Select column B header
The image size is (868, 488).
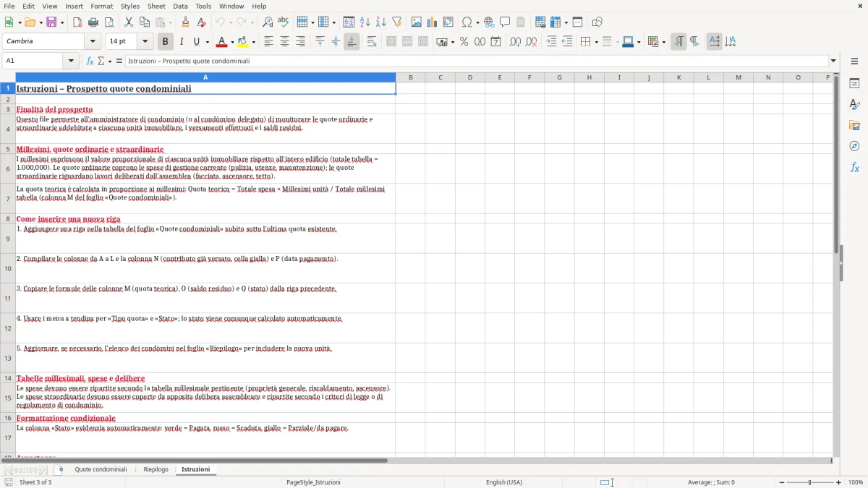pyautogui.click(x=411, y=77)
